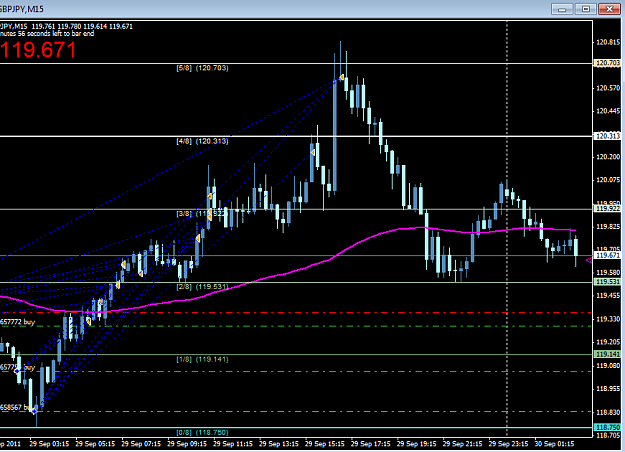This screenshot has width=625, height=452.
Task: Click the 118.955 value on price scale
Action: 608,389
